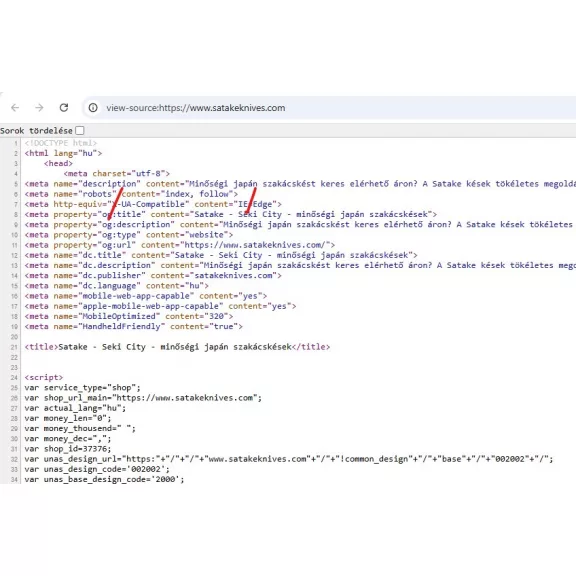576x576 pixels.
Task: Click the og:description property text
Action: coord(136,224)
